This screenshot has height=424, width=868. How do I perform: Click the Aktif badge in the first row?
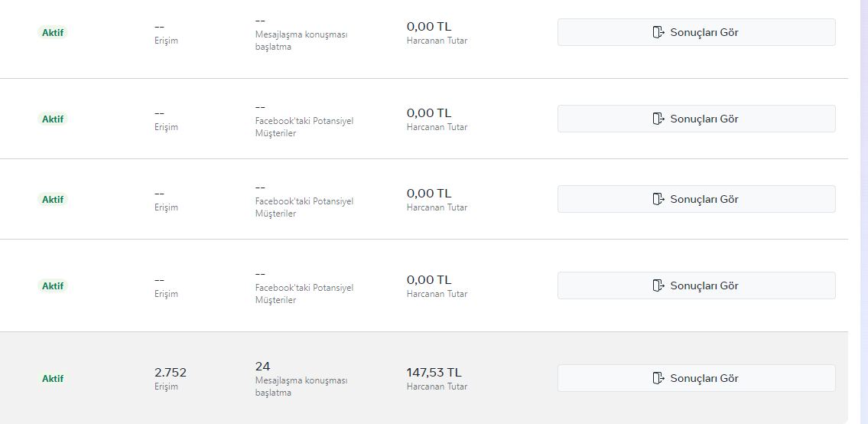coord(53,33)
